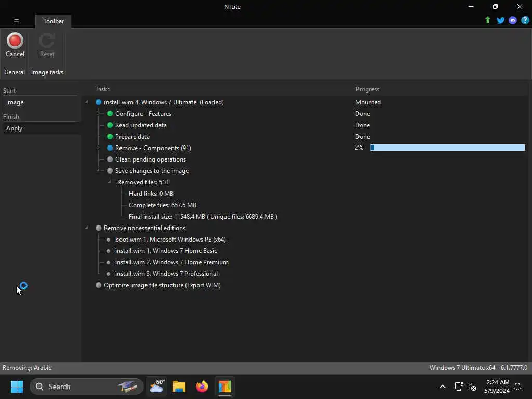
Task: Click the network display tray icon
Action: click(x=459, y=387)
